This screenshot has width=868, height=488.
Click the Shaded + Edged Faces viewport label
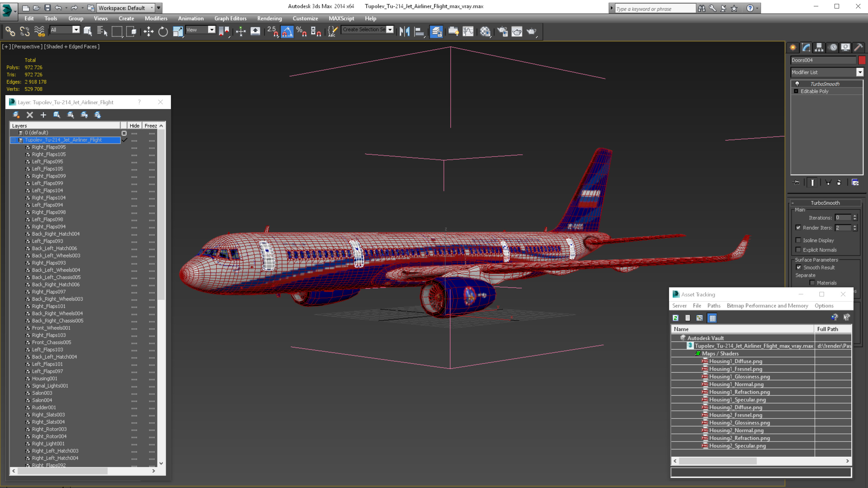pos(71,46)
